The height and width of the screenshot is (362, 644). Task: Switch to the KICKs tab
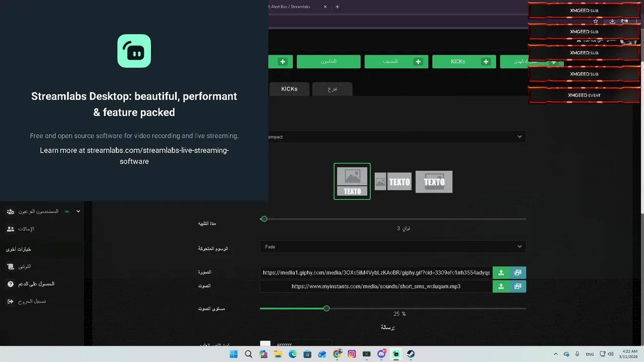tap(289, 89)
